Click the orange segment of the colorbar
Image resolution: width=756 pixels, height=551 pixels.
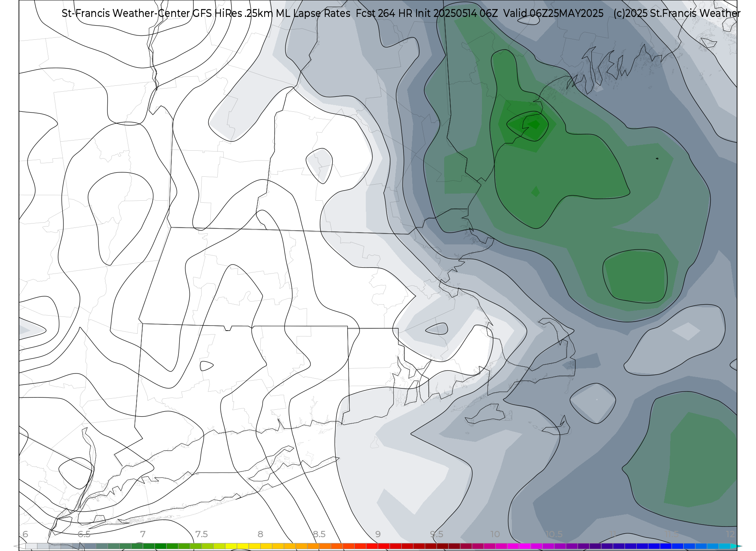[313, 546]
